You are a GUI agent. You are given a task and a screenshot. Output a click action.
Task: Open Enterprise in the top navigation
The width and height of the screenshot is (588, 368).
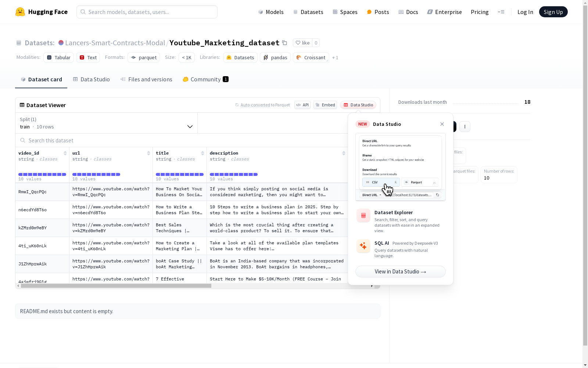pyautogui.click(x=444, y=12)
